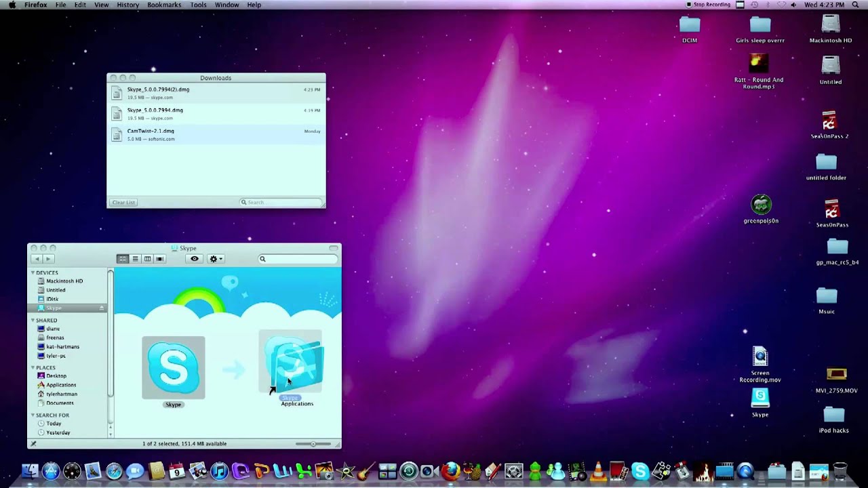Select shared computer freenas in sidebar
The image size is (868, 488).
[55, 338]
